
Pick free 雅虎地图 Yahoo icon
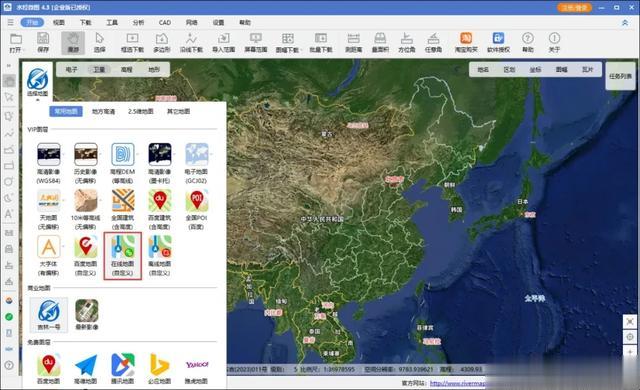pos(196,369)
